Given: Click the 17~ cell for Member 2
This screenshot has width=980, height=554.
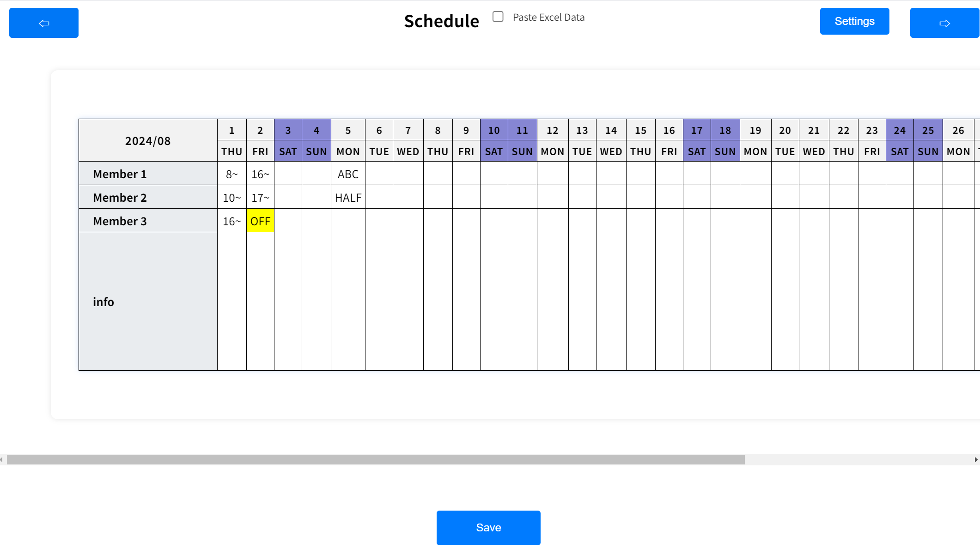Looking at the screenshot, I should tap(260, 197).
